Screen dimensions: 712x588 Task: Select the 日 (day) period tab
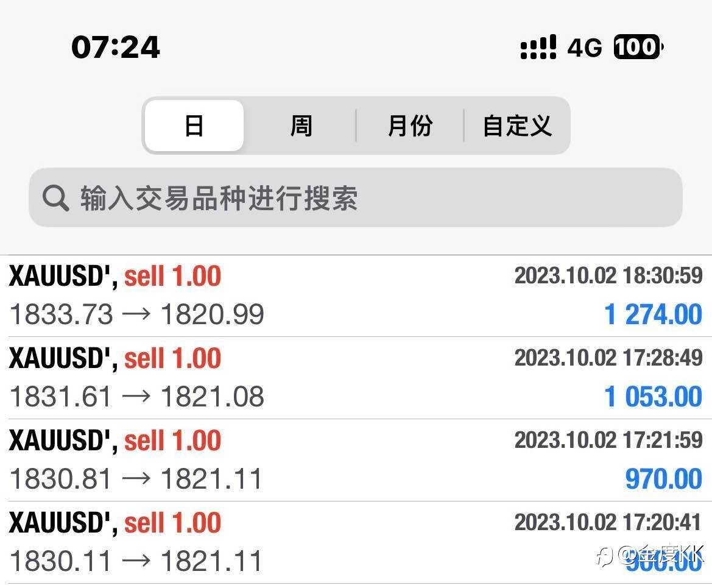coord(194,126)
